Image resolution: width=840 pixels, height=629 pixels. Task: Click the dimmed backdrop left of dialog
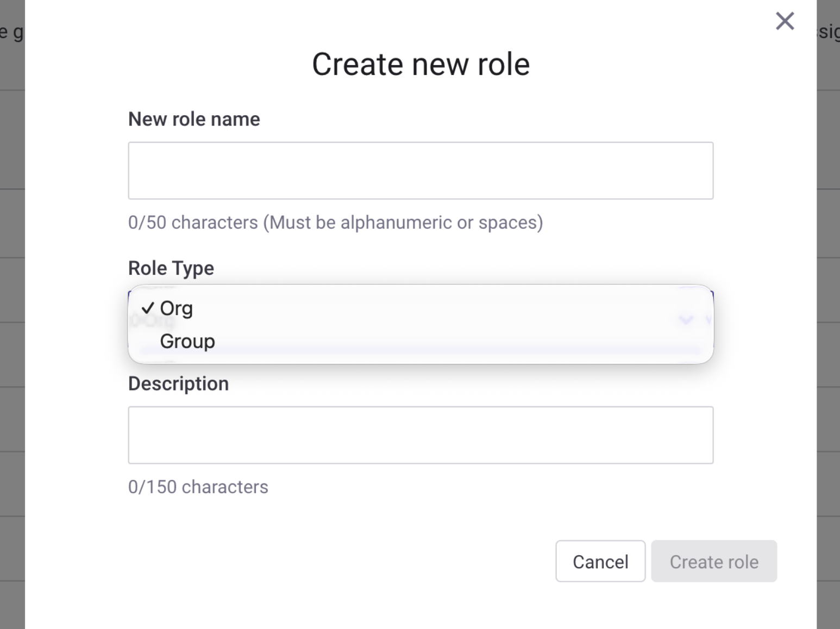tap(12, 326)
